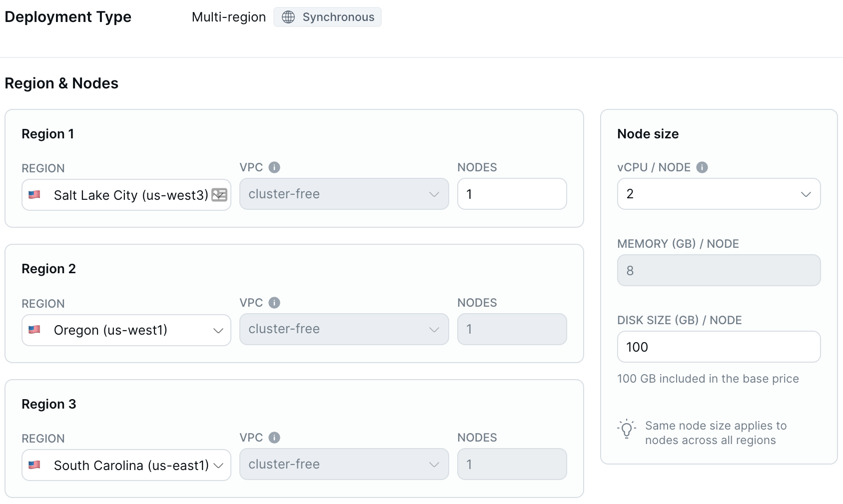Image resolution: width=843 pixels, height=504 pixels.
Task: Open Region 3 VPC cluster-free dropdown
Action: [344, 464]
